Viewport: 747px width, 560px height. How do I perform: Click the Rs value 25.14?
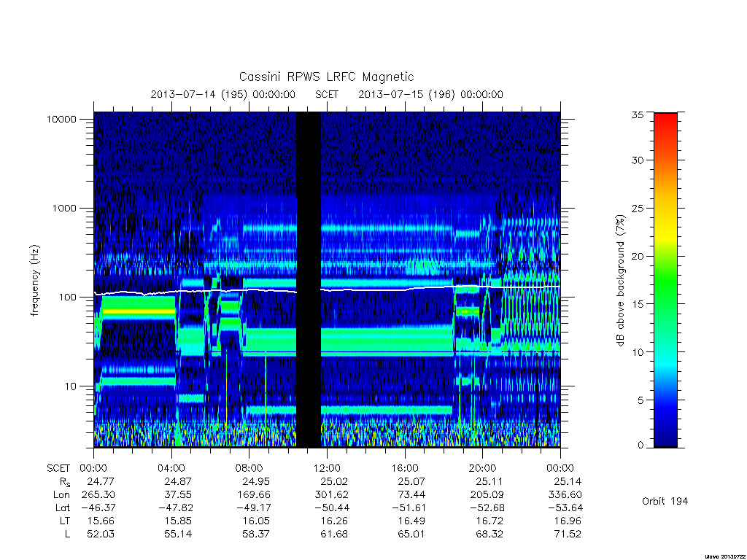pos(568,481)
